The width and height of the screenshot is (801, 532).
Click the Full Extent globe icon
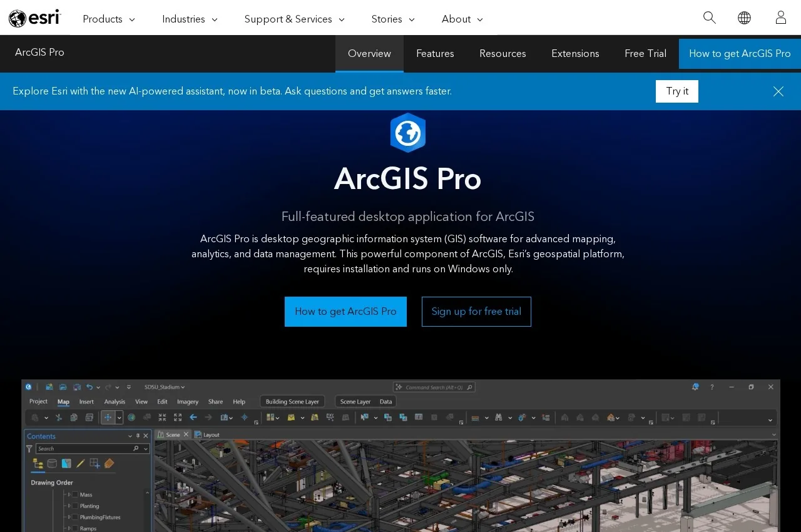(131, 417)
